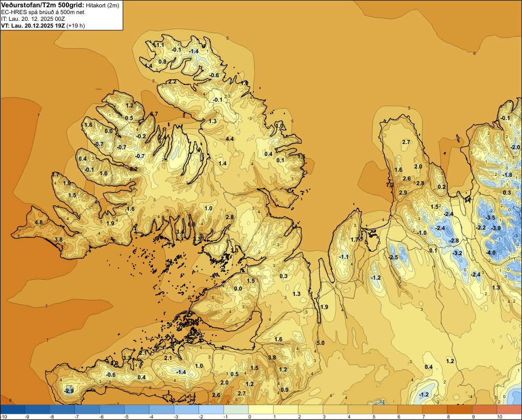522x420 pixels.
Task: Select the legend swatch between 3 and 4
Action: 336,410
